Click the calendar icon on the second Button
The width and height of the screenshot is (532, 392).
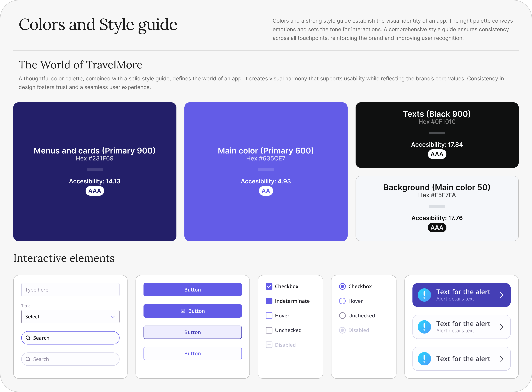click(183, 311)
